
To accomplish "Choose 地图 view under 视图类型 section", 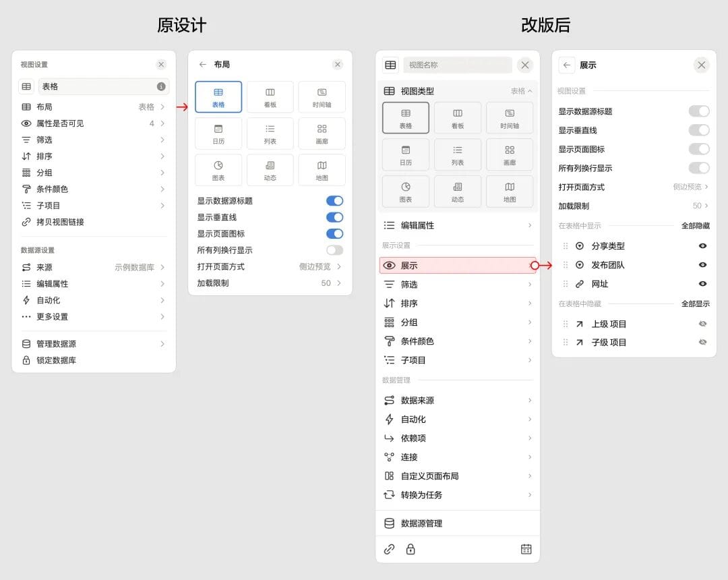I will pyautogui.click(x=510, y=192).
